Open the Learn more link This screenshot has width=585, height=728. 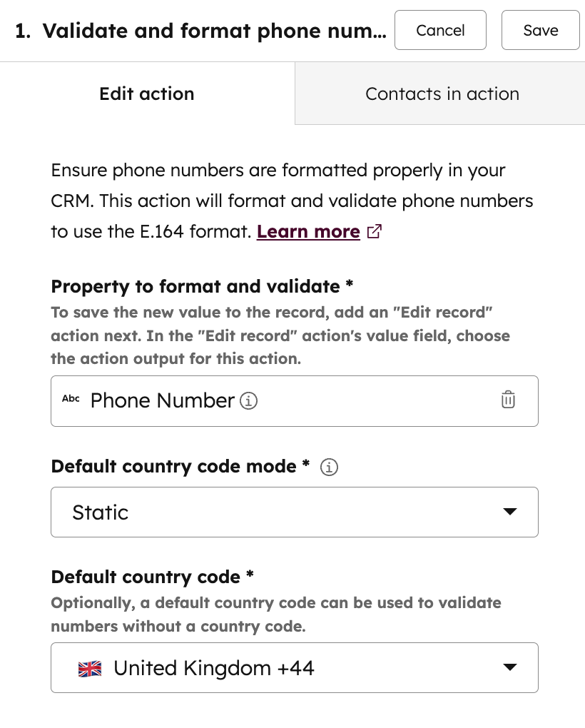click(x=308, y=231)
